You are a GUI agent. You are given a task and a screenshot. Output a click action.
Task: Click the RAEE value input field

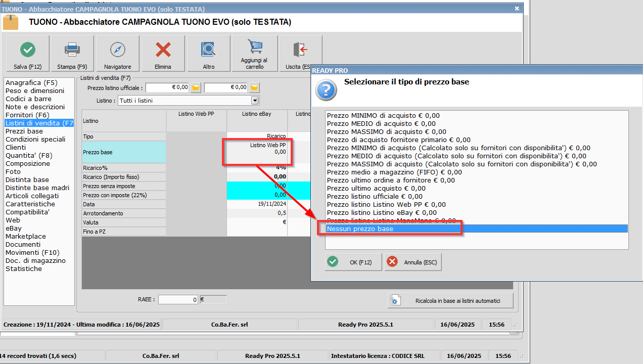coord(178,300)
